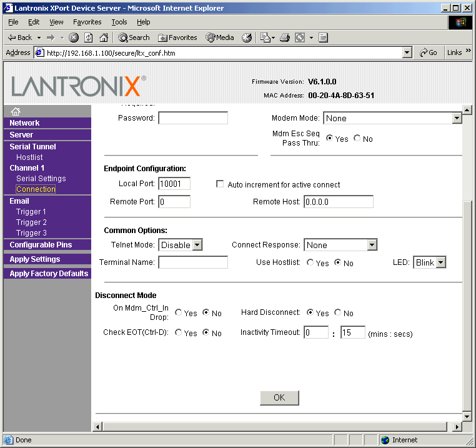Open the Mail icon dropdown arrow
The width and height of the screenshot is (476, 448).
tap(273, 38)
